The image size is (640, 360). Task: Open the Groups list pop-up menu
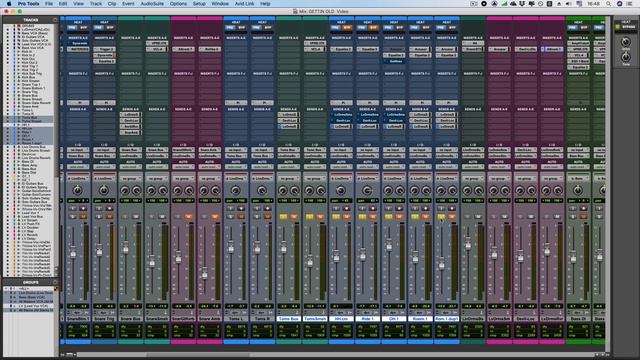[x=55, y=282]
